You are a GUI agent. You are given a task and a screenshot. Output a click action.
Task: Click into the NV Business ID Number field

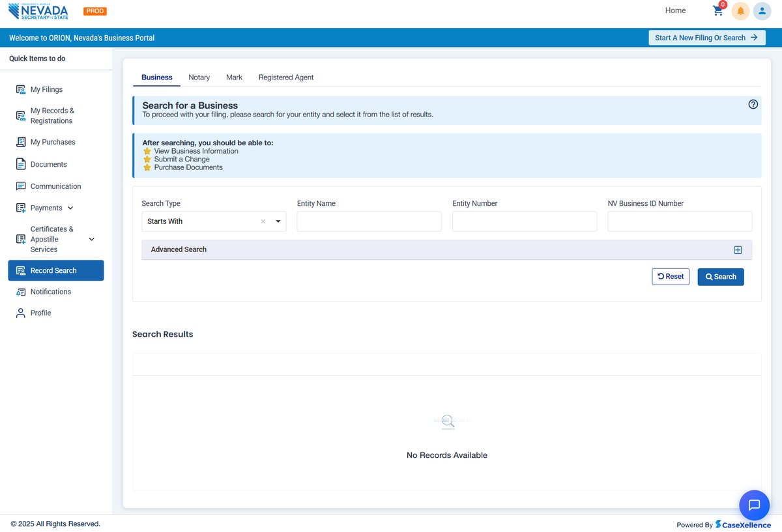[x=680, y=221]
